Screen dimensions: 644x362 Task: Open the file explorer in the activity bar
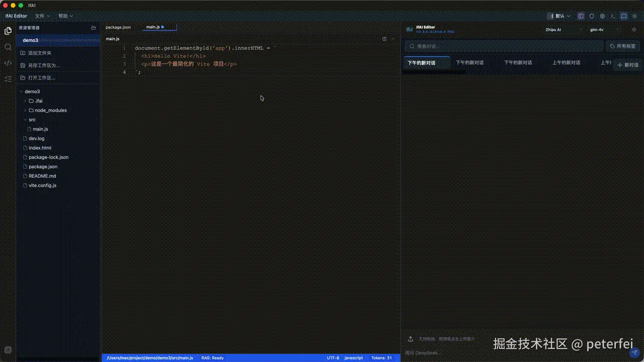click(8, 31)
